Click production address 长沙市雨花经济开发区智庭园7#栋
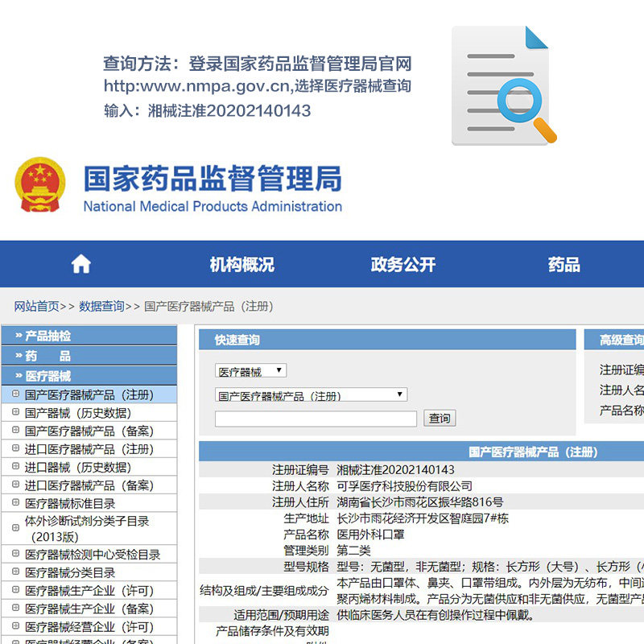 coord(423,518)
